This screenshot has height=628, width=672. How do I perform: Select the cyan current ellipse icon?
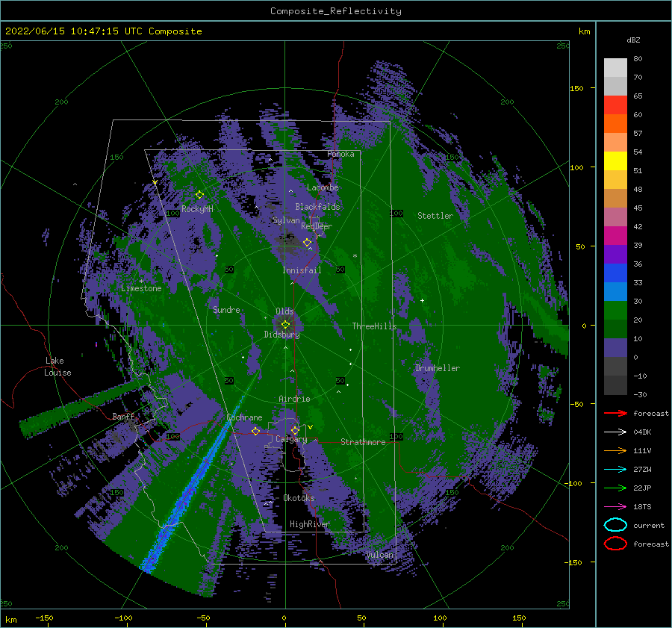pyautogui.click(x=615, y=525)
